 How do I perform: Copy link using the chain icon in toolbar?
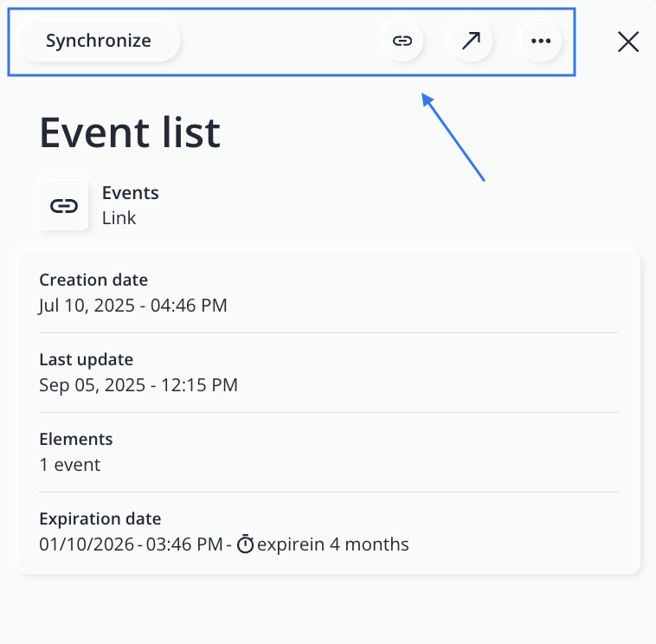coord(402,41)
